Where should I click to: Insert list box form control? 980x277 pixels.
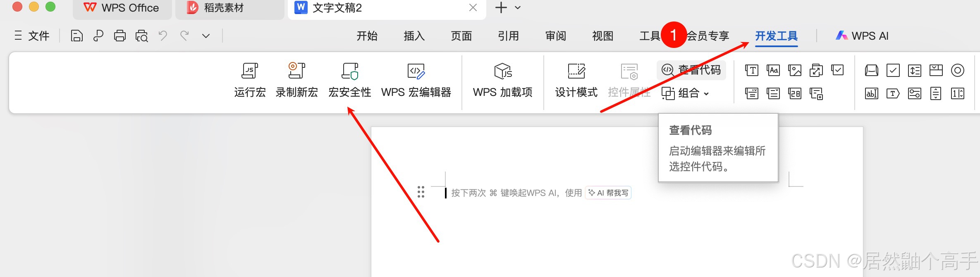pyautogui.click(x=915, y=70)
